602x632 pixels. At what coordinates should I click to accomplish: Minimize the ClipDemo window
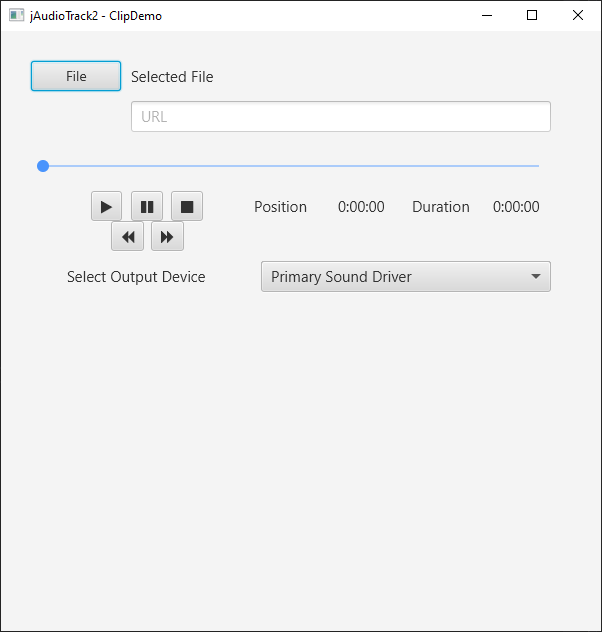[486, 16]
